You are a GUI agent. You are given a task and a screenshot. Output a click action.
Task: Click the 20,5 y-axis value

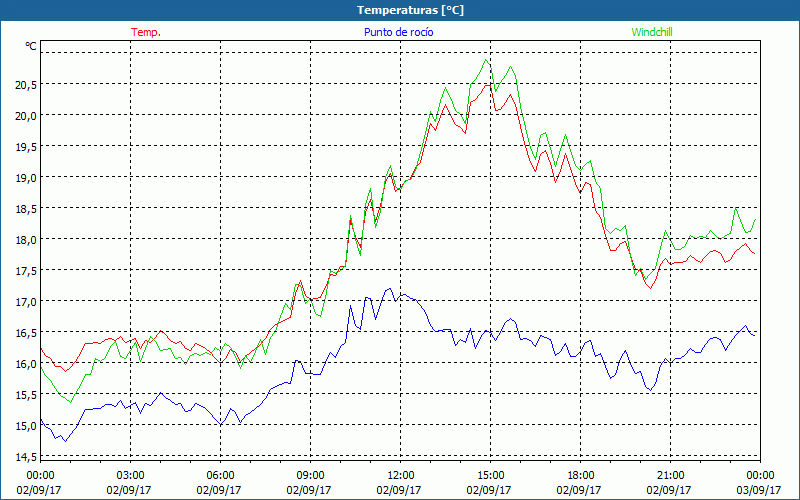[26, 85]
